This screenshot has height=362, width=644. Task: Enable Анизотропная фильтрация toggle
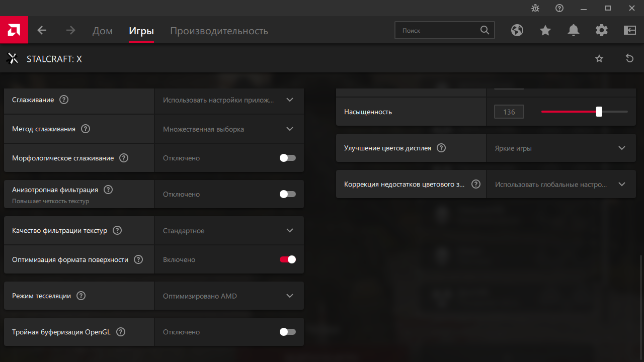288,194
